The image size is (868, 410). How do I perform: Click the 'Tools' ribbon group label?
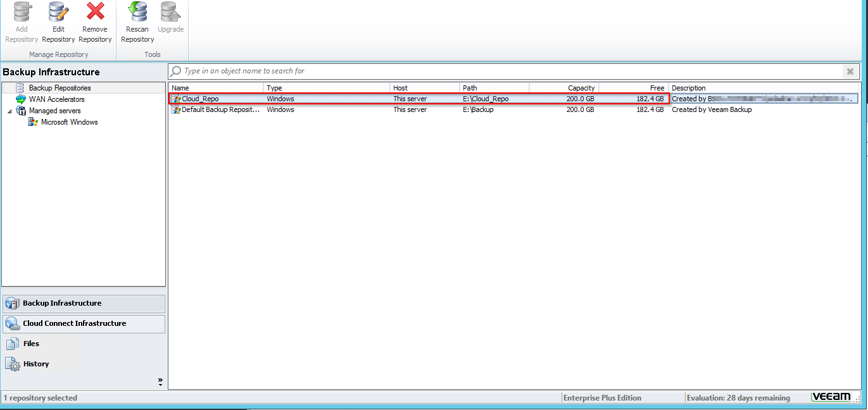[153, 54]
